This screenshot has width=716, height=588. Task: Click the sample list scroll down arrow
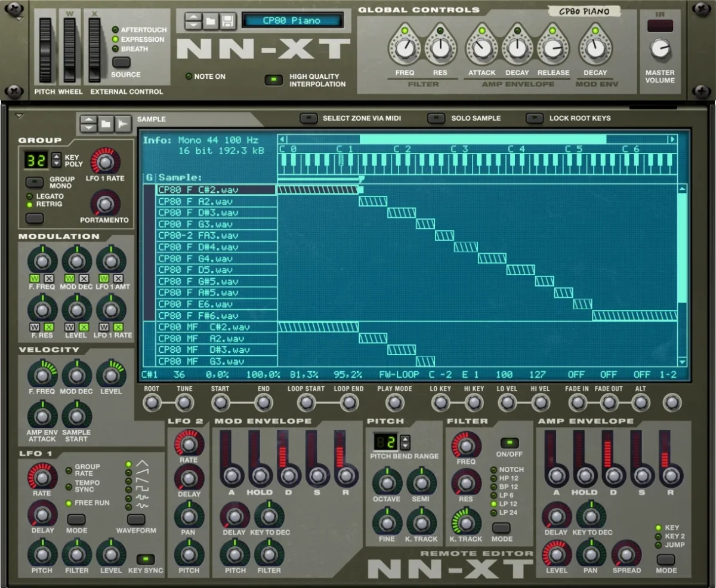tap(682, 362)
